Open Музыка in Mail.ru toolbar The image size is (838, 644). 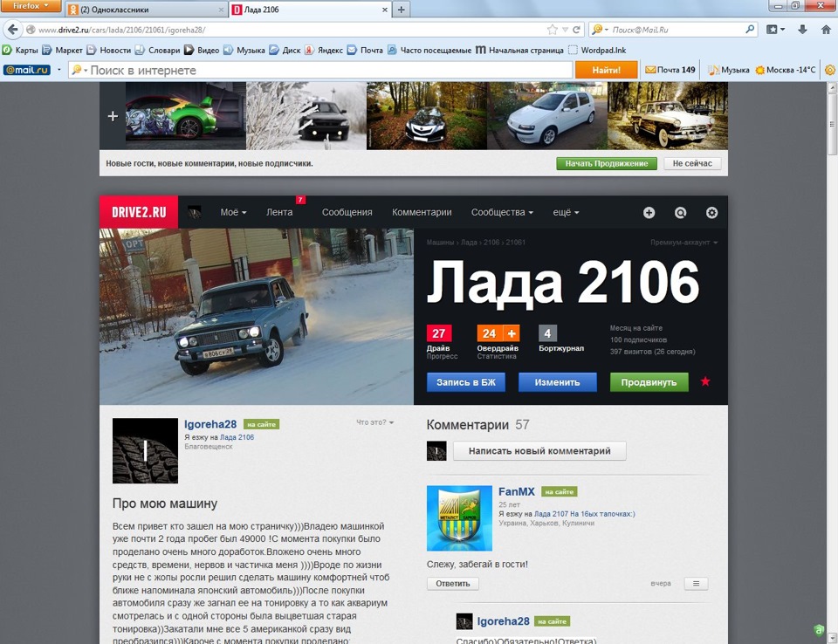click(728, 70)
